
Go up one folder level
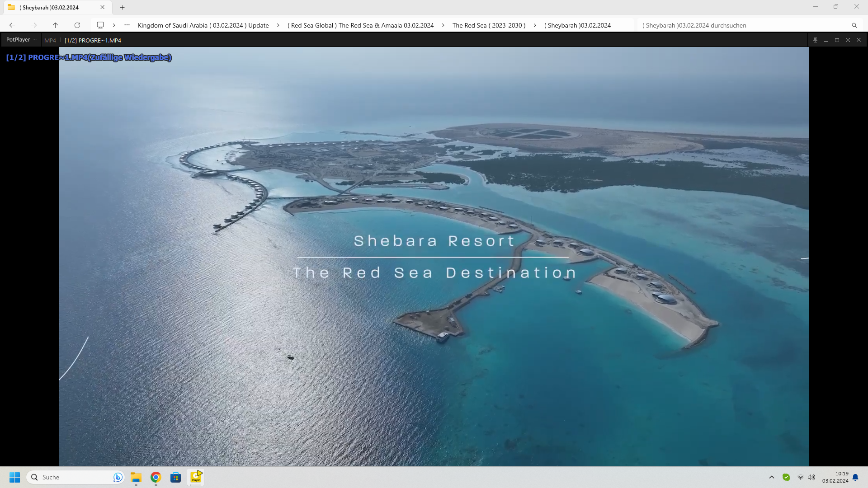coord(55,25)
